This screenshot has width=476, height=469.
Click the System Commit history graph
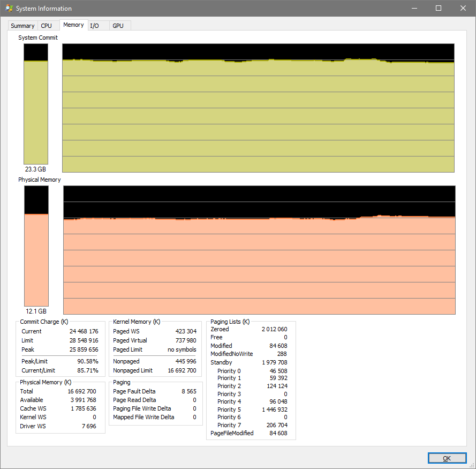coord(258,108)
